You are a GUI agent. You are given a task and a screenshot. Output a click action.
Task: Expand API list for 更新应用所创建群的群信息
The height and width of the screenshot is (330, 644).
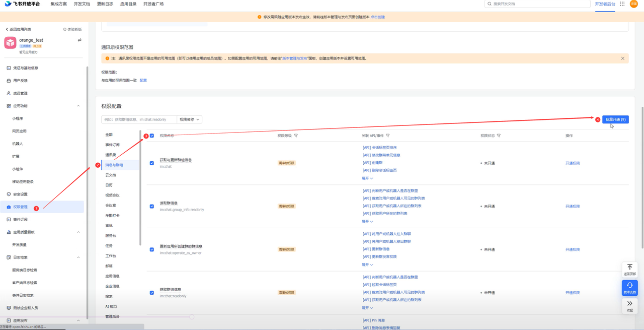point(367,265)
